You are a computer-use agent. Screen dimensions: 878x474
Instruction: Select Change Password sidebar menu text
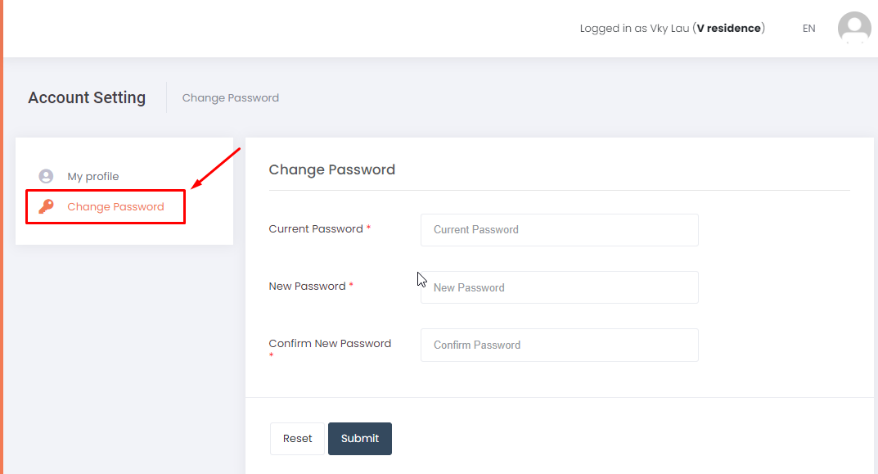116,207
